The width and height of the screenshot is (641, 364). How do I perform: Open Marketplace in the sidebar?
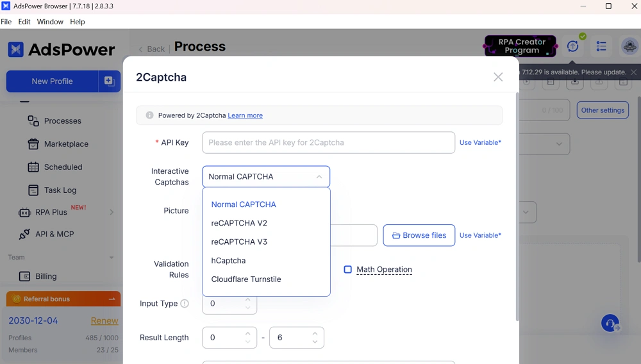(66, 144)
